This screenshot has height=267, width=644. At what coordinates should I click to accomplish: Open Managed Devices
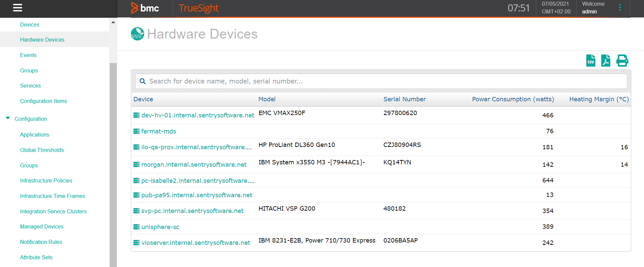pos(42,226)
